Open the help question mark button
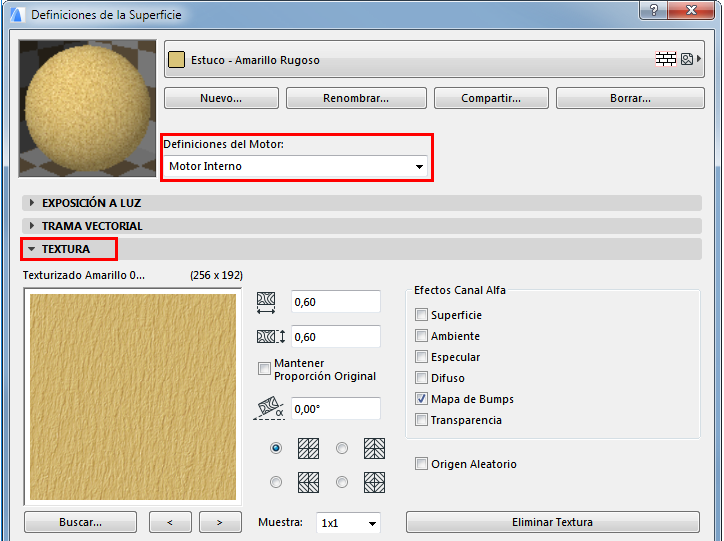724x541 pixels. pos(654,10)
